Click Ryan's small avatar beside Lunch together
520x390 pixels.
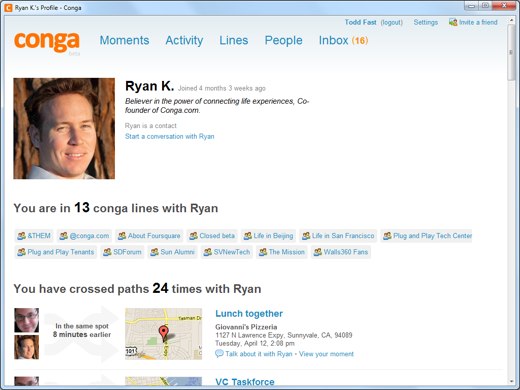pyautogui.click(x=27, y=347)
